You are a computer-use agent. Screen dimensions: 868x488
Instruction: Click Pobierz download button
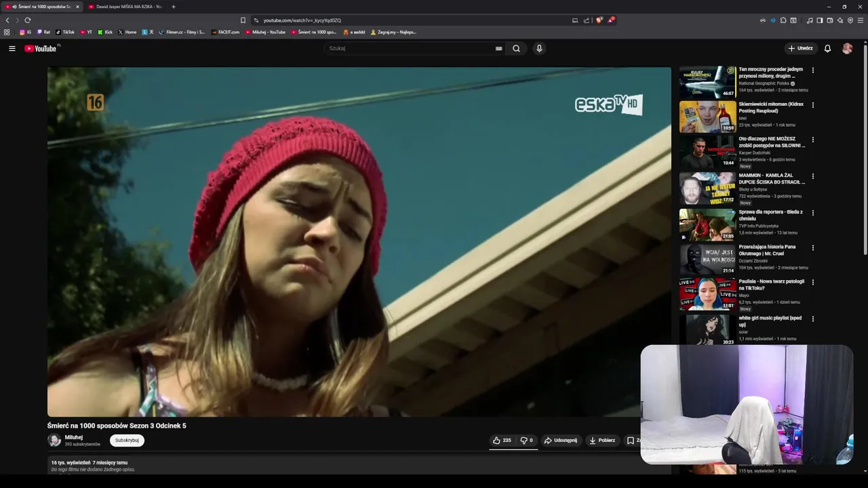602,440
